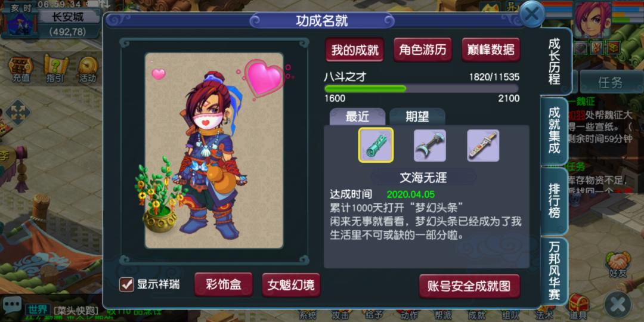
Task: Click the 八斗之才 progress bar
Action: (422, 88)
